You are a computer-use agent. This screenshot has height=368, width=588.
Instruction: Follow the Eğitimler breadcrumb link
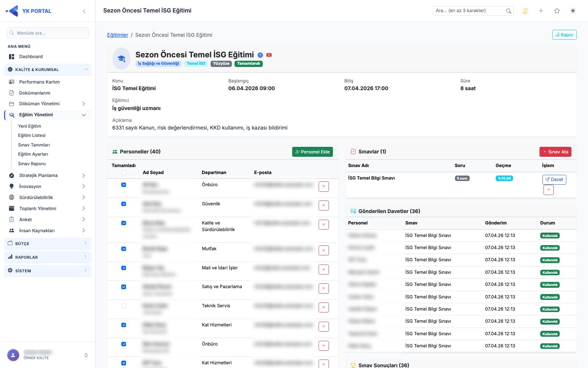[x=118, y=35]
